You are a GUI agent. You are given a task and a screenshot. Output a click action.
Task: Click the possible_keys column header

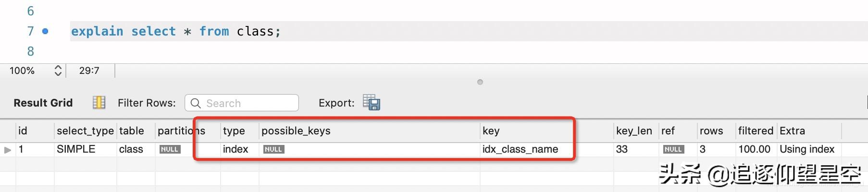[x=296, y=131]
